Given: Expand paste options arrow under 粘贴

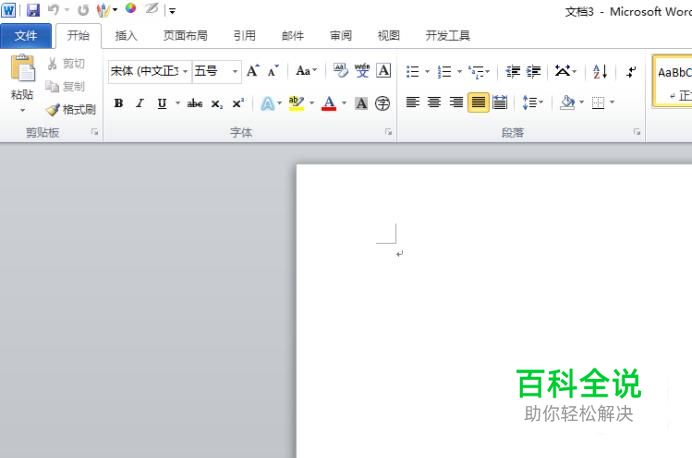Looking at the screenshot, I should [x=22, y=110].
